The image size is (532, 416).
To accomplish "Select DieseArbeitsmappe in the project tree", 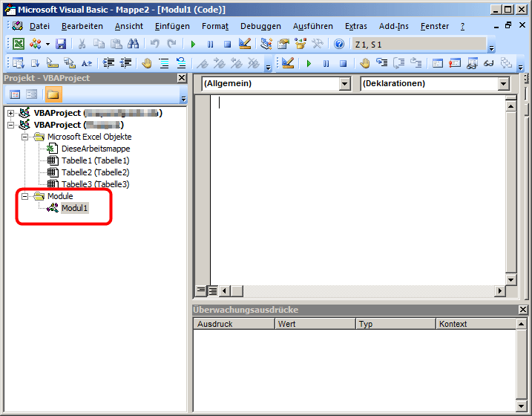I will 96,149.
